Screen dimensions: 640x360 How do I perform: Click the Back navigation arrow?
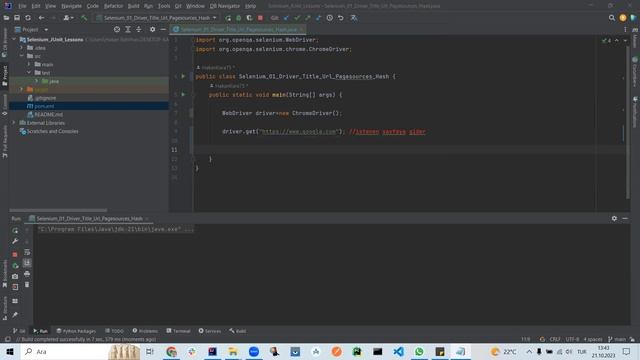41,18
